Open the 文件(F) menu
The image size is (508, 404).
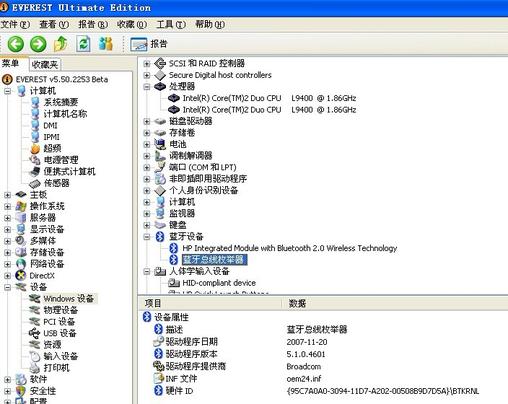[x=15, y=24]
